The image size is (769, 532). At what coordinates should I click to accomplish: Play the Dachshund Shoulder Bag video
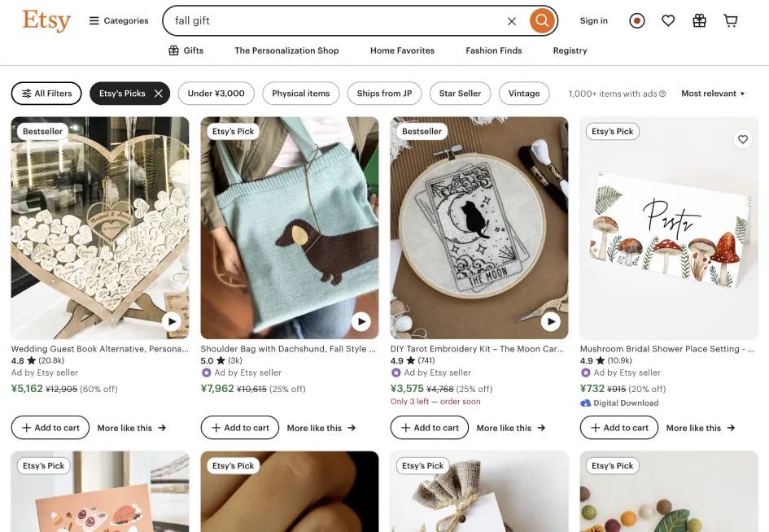click(361, 321)
